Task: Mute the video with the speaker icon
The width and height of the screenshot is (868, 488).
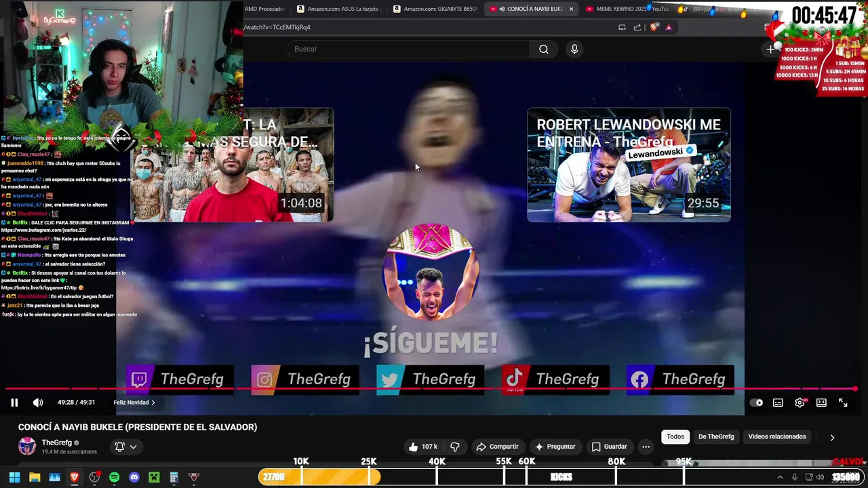Action: coord(38,403)
